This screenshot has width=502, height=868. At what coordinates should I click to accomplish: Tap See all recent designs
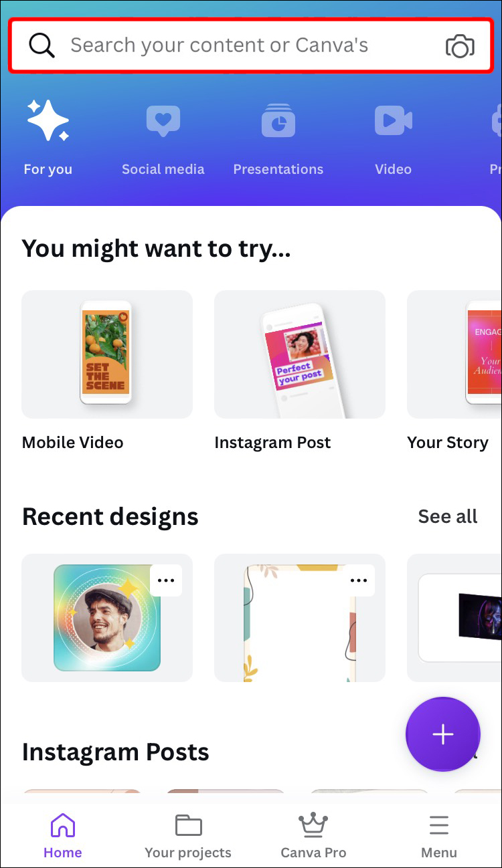pyautogui.click(x=448, y=516)
